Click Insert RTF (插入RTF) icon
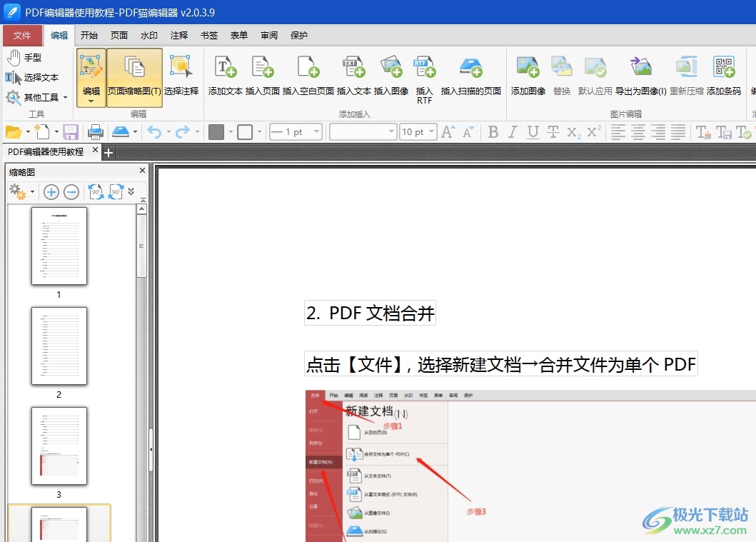The height and width of the screenshot is (542, 756). [424, 79]
